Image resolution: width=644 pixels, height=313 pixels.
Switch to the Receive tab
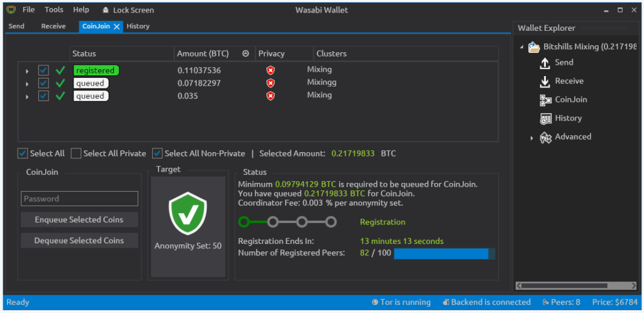tap(53, 26)
